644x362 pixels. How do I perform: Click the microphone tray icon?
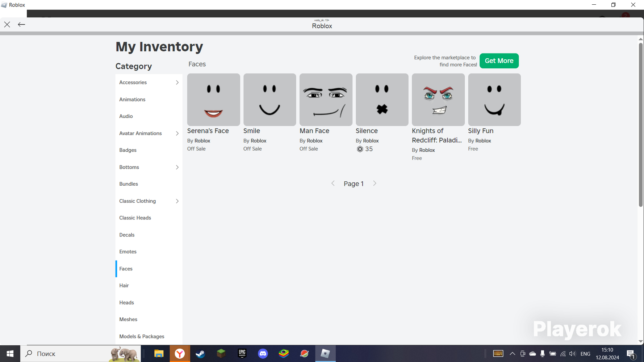(542, 354)
